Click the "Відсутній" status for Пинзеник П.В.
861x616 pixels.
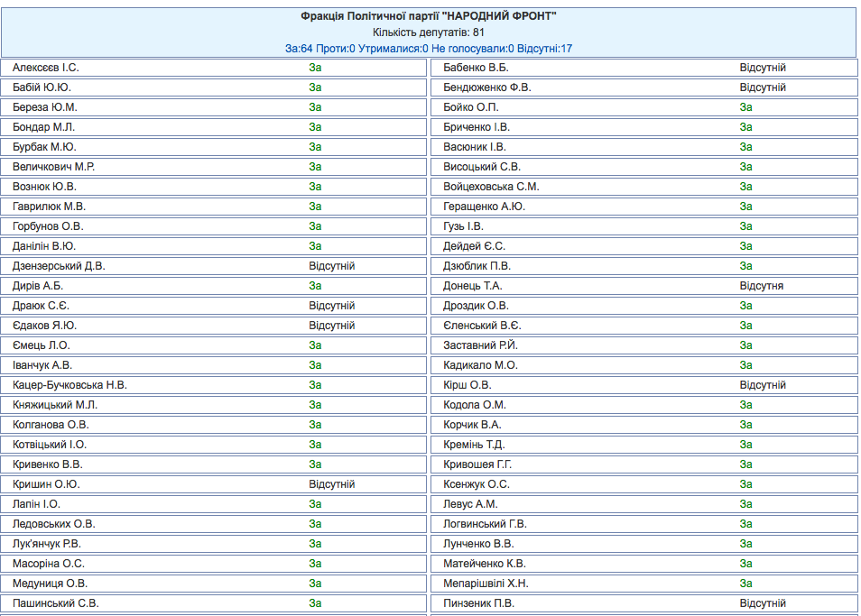[763, 603]
